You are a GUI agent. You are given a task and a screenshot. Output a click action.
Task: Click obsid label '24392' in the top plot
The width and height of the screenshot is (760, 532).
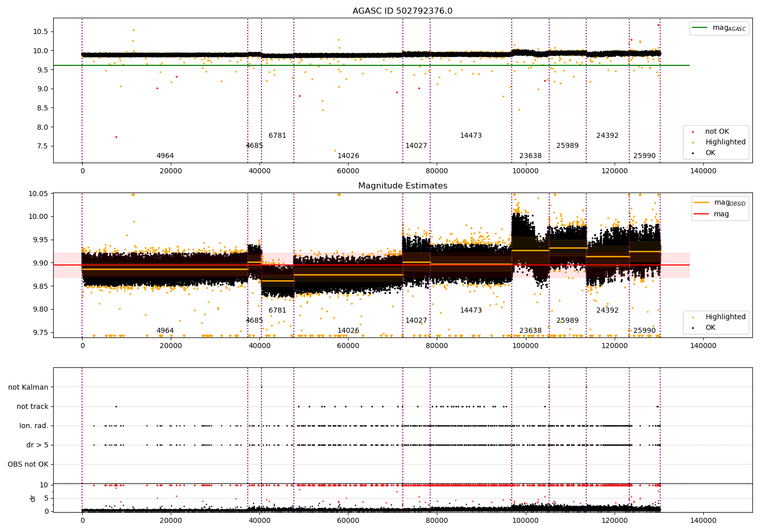607,136
